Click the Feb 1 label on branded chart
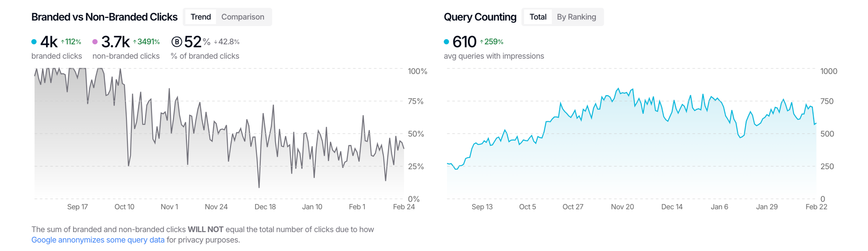Screen dimensions: 868x251 (357, 207)
